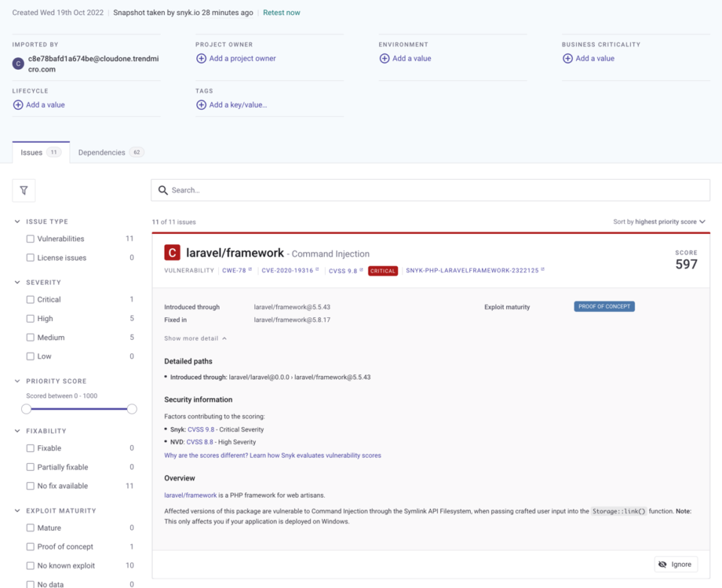The width and height of the screenshot is (722, 588).
Task: Collapse the Priority Score section
Action: point(17,380)
